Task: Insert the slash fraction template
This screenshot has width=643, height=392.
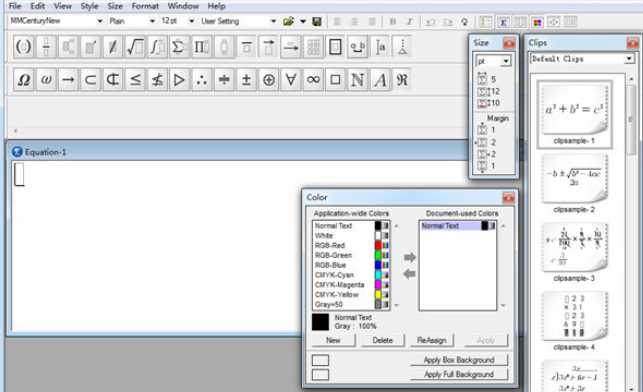Action: pyautogui.click(x=112, y=47)
